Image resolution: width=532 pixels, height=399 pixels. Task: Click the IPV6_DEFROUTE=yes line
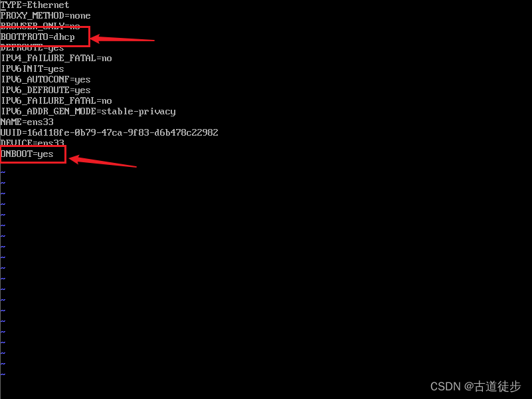(45, 90)
